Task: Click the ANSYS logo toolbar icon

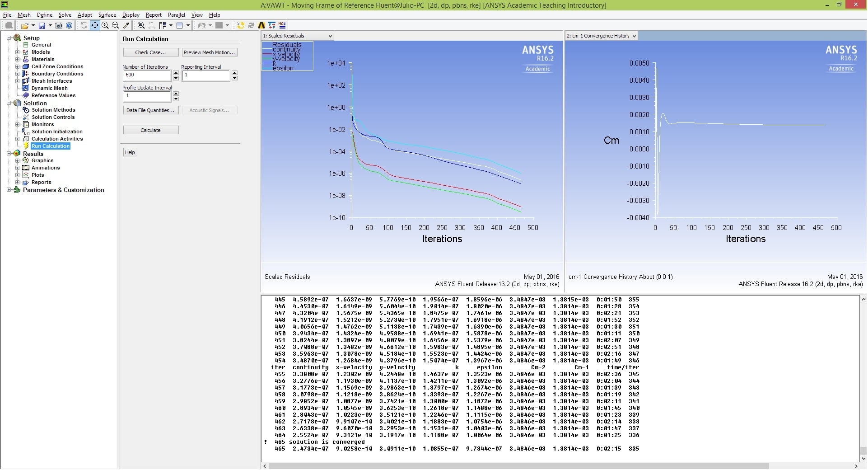Action: click(x=261, y=26)
